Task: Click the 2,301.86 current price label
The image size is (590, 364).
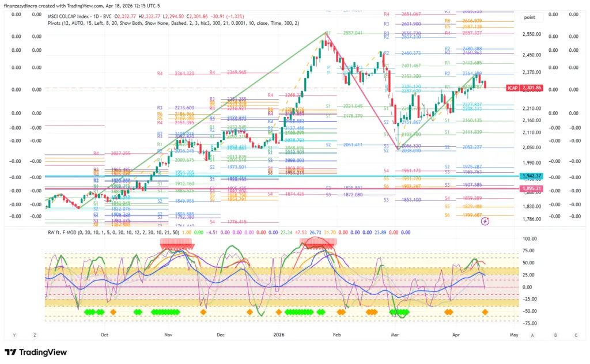Action: point(532,88)
